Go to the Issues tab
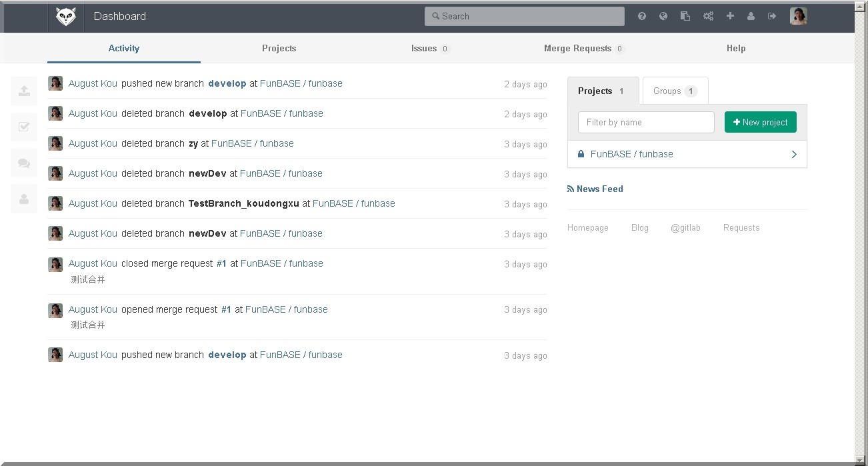The width and height of the screenshot is (868, 466). tap(430, 49)
